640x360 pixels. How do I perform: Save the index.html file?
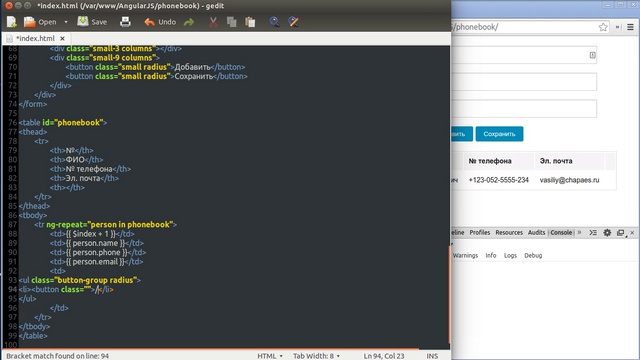pyautogui.click(x=92, y=22)
